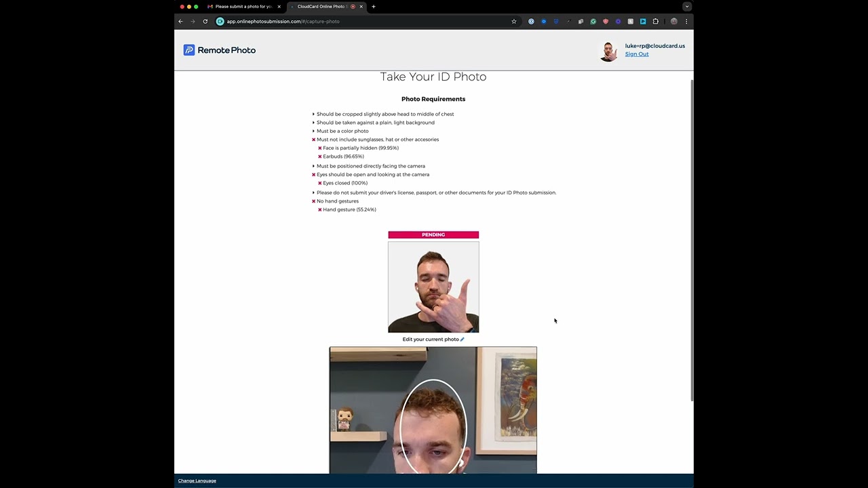Reload the page with the refresh icon
The image size is (868, 488).
point(205,22)
